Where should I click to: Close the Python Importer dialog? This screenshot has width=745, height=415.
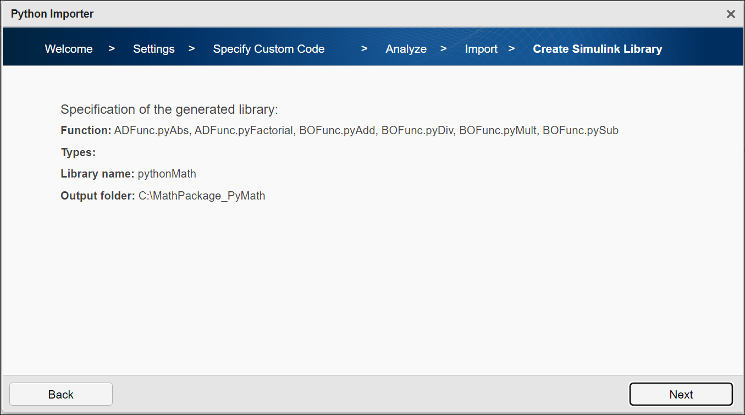tap(730, 13)
